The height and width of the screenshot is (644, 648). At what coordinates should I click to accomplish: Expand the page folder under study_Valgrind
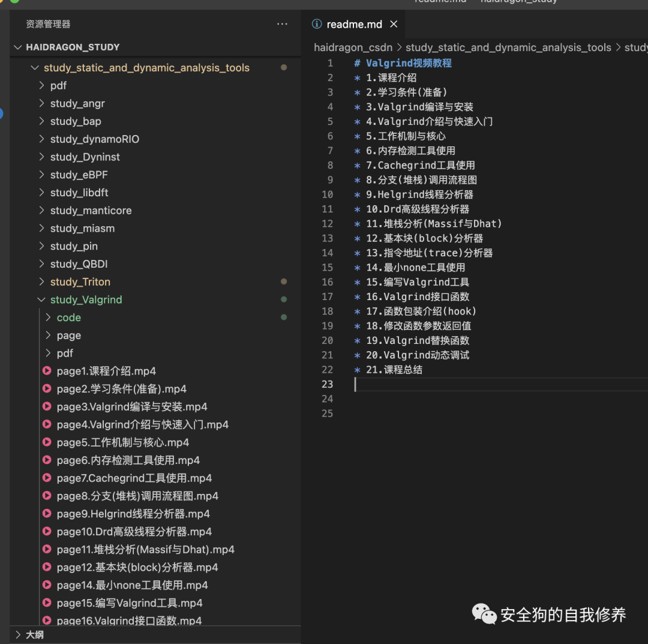click(48, 335)
